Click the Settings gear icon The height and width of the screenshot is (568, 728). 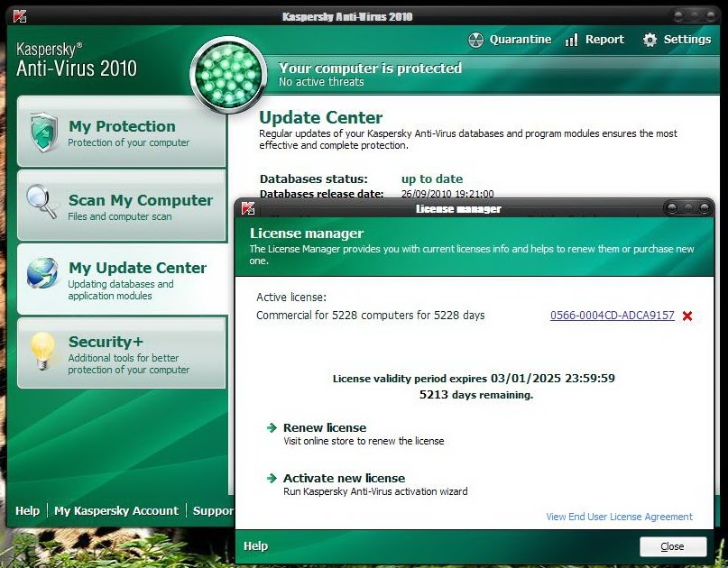point(650,40)
